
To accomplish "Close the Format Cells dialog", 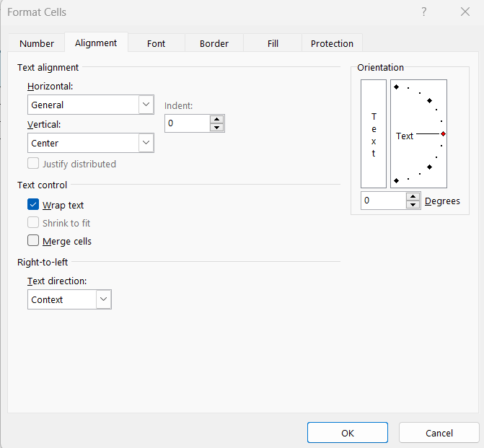I will click(465, 12).
